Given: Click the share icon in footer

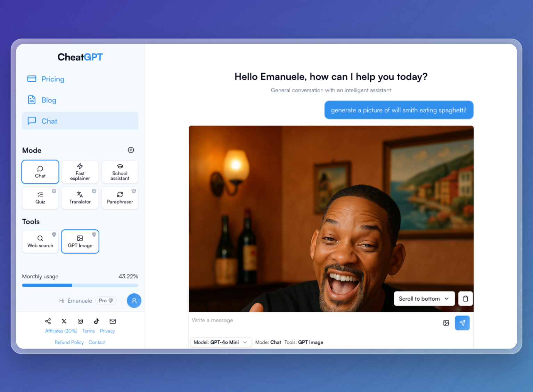Looking at the screenshot, I should pos(48,321).
